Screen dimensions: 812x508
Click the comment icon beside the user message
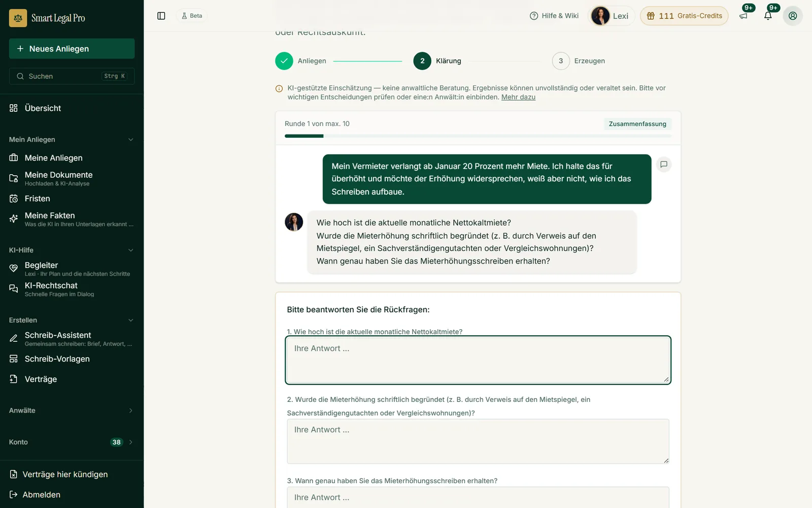click(663, 165)
